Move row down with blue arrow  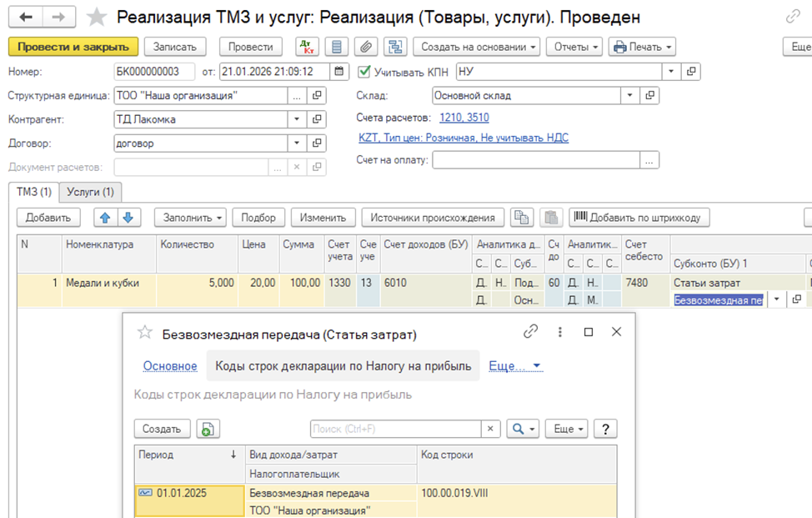click(x=127, y=218)
